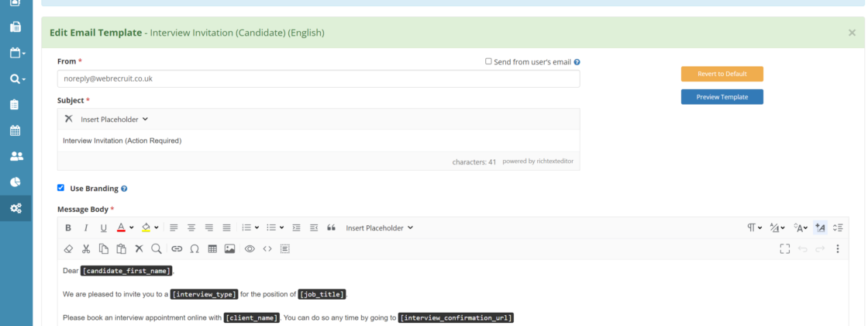Image resolution: width=868 pixels, height=326 pixels.
Task: Toggle the preview eye icon in editor
Action: coord(250,249)
